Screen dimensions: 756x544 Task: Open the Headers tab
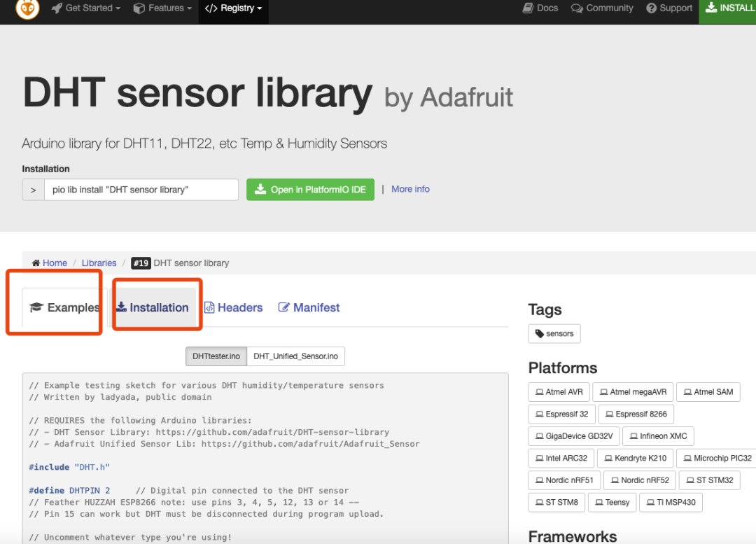pyautogui.click(x=233, y=307)
